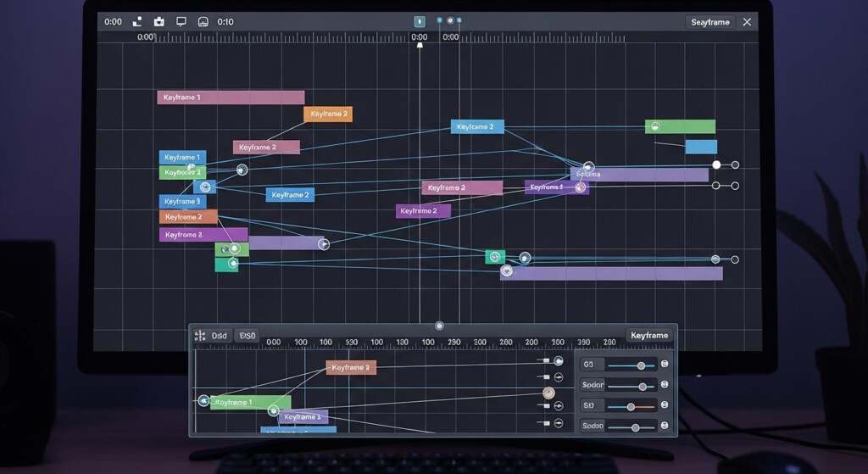Screen dimensions: 868x474
Task: Click the grid dots icon in the lower panel
Action: pos(200,336)
